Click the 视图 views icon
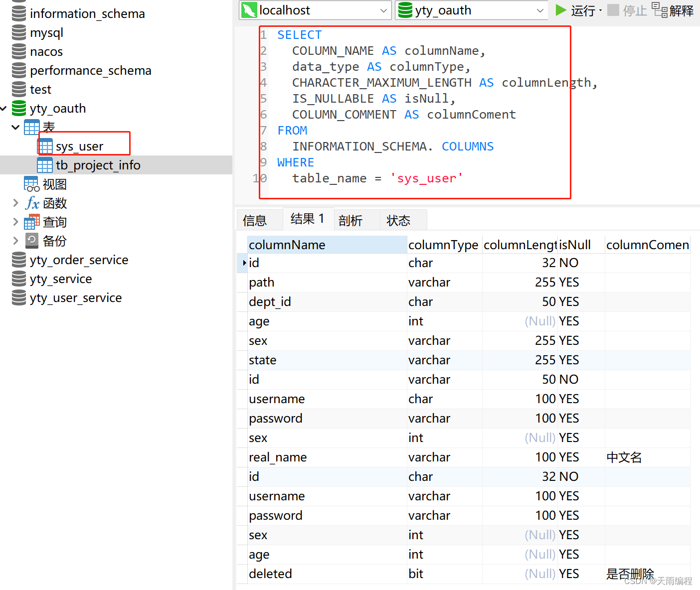Image resolution: width=700 pixels, height=590 pixels. pos(31,184)
